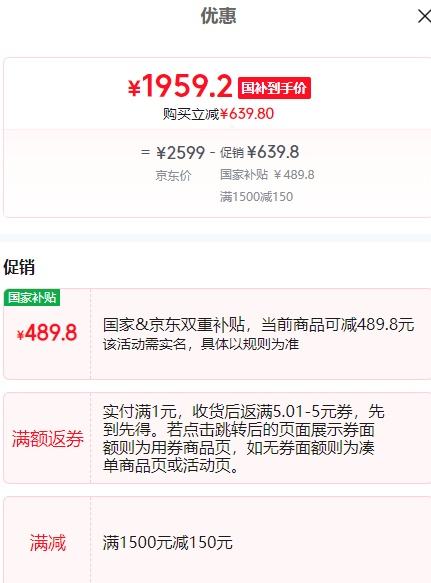431x583 pixels.
Task: Click the 国补到手价 red badge
Action: click(274, 88)
